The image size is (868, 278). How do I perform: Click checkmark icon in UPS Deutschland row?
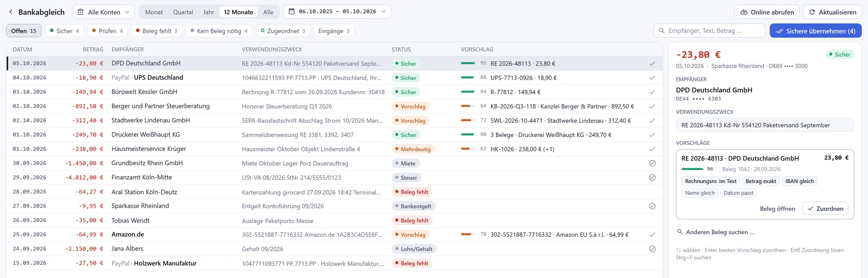click(x=652, y=78)
